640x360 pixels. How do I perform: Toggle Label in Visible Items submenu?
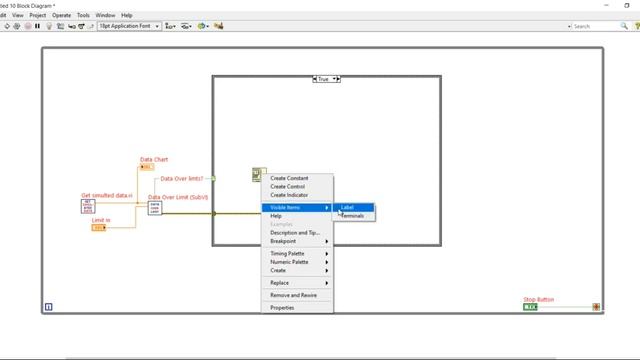(x=353, y=207)
